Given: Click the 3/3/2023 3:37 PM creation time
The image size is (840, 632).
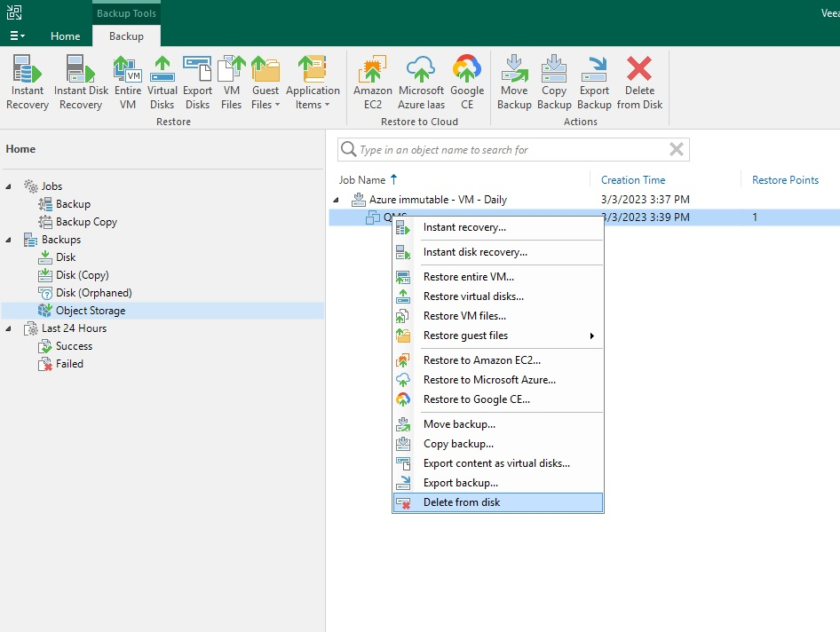Looking at the screenshot, I should 645,200.
